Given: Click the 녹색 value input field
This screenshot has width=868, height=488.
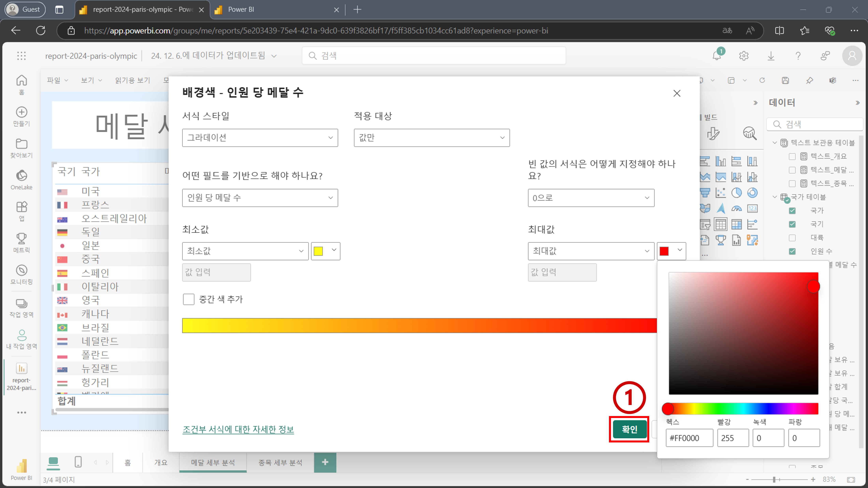Looking at the screenshot, I should click(x=768, y=438).
